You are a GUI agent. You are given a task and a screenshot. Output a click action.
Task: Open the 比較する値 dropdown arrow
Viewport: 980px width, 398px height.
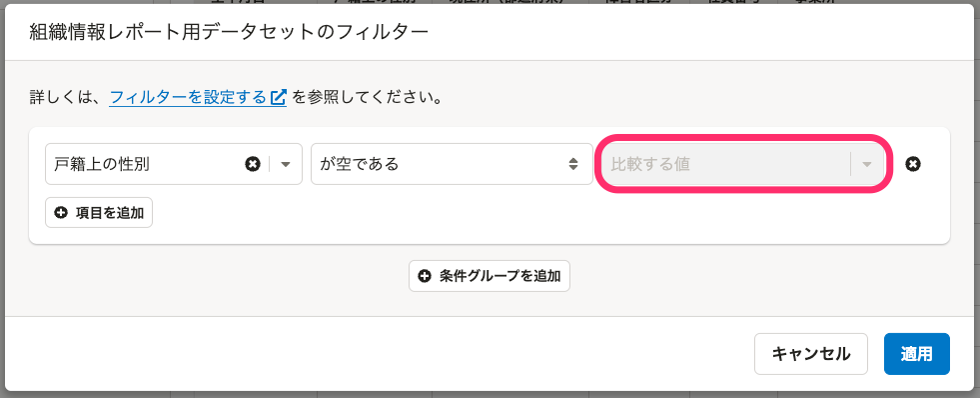pos(867,164)
